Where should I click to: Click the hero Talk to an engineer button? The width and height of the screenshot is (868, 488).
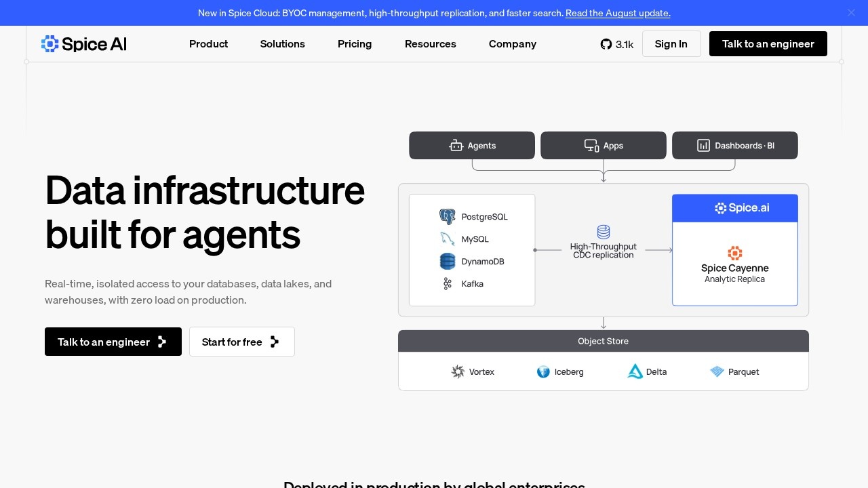tap(113, 342)
